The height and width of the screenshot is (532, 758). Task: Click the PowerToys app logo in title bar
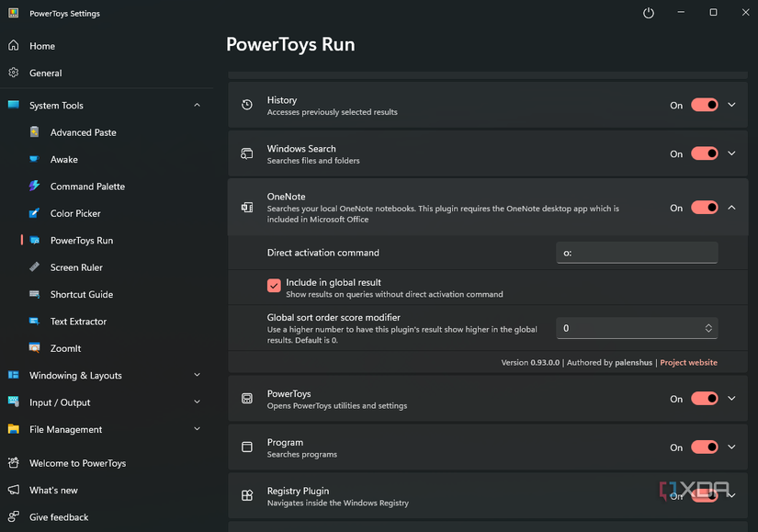[14, 13]
